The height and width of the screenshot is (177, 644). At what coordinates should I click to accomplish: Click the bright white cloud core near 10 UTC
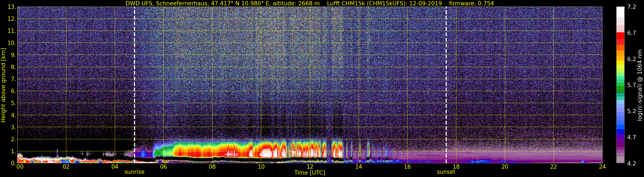[x=266, y=153]
